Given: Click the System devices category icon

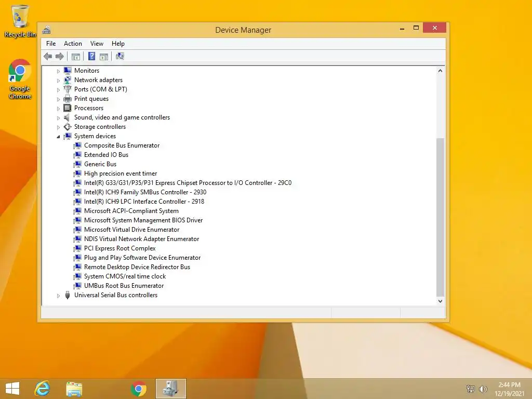Looking at the screenshot, I should (x=68, y=136).
